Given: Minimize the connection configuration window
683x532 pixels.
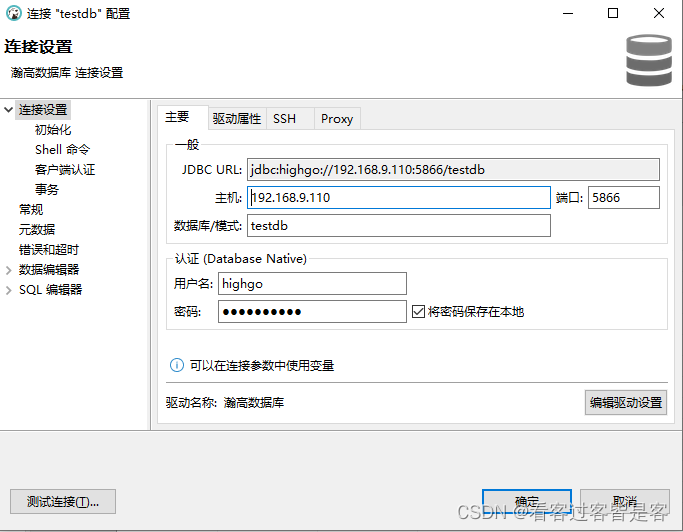Looking at the screenshot, I should coord(568,14).
